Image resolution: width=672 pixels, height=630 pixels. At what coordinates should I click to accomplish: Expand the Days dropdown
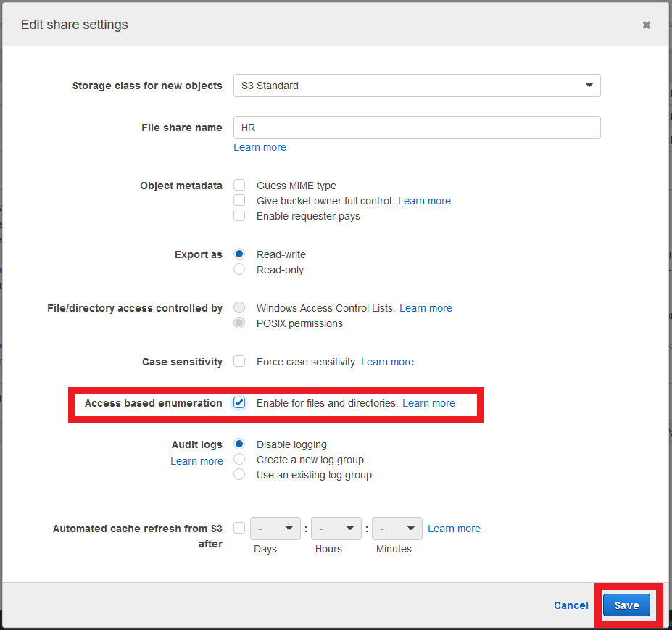[x=275, y=528]
